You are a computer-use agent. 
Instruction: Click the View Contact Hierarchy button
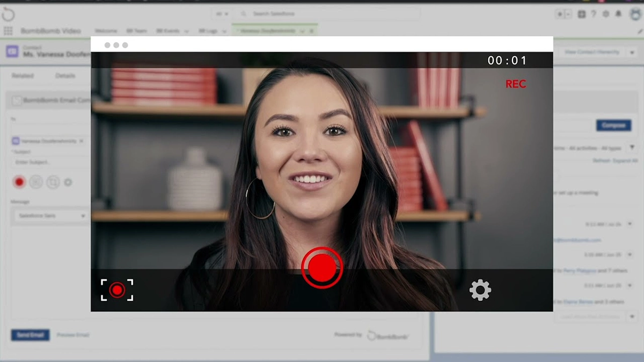click(592, 52)
